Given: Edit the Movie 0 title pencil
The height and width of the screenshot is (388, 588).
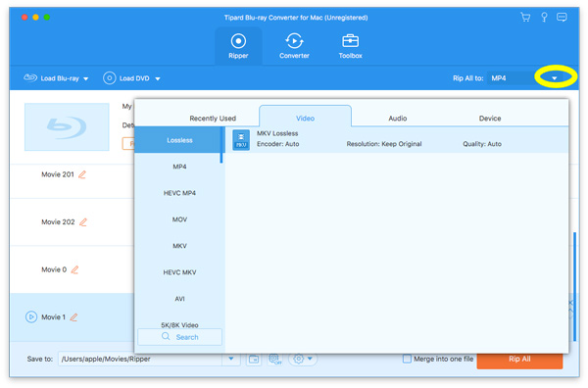Looking at the screenshot, I should [74, 269].
